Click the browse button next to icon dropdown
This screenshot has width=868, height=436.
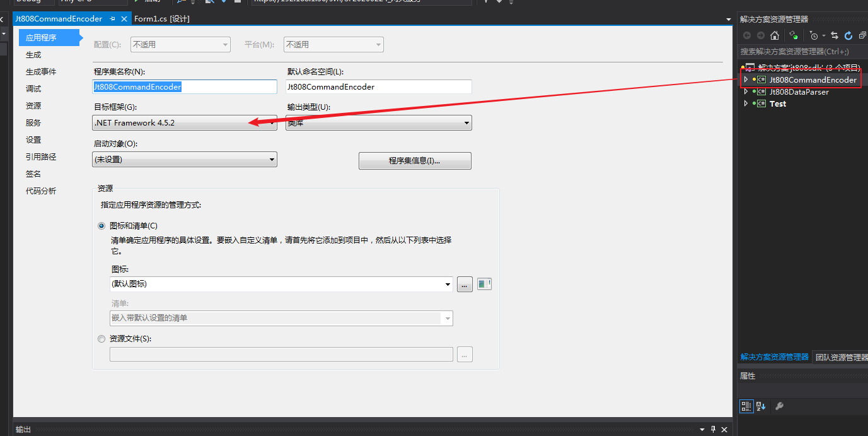[465, 285]
